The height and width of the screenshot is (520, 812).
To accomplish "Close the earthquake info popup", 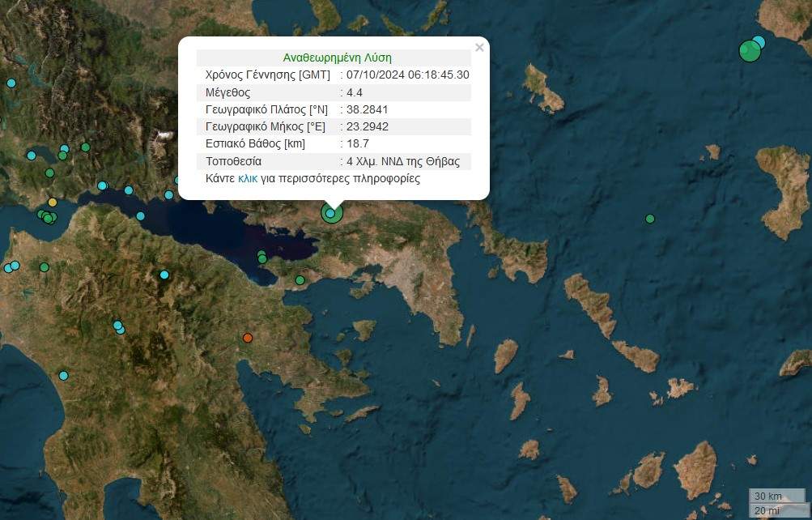I will (x=479, y=48).
